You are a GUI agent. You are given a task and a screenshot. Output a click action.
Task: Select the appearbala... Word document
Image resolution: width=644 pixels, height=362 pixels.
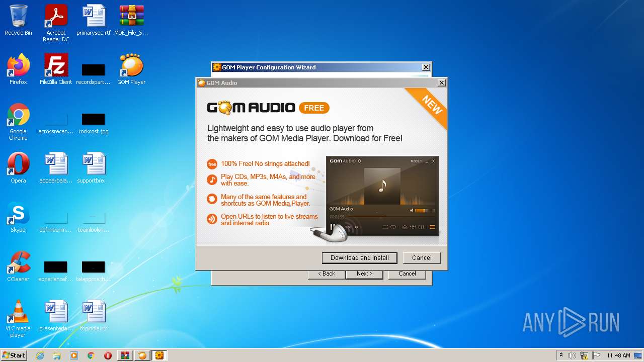[x=56, y=168]
